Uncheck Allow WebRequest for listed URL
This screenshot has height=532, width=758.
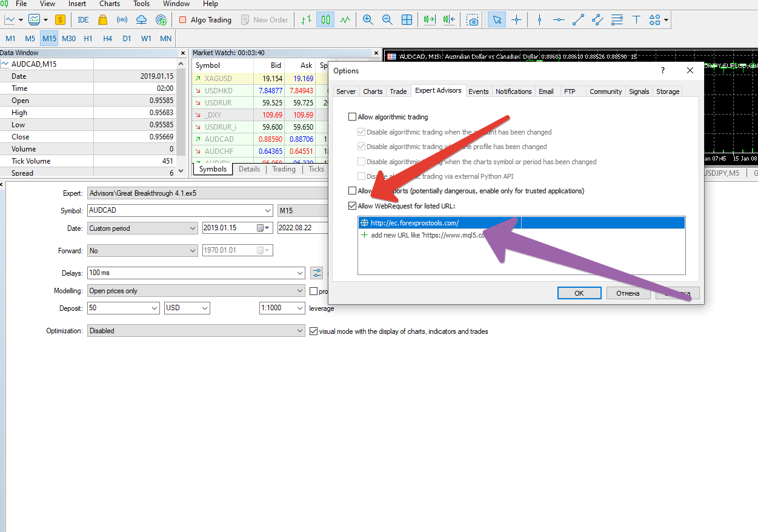[353, 206]
